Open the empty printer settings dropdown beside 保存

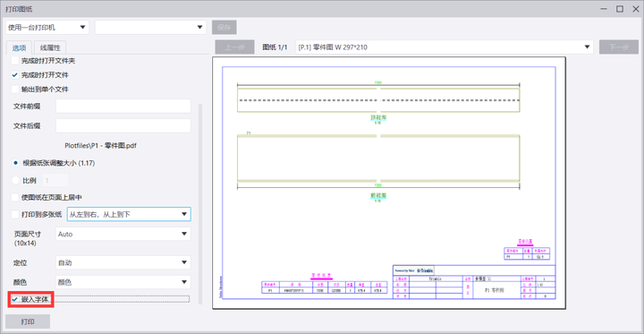coord(150,28)
